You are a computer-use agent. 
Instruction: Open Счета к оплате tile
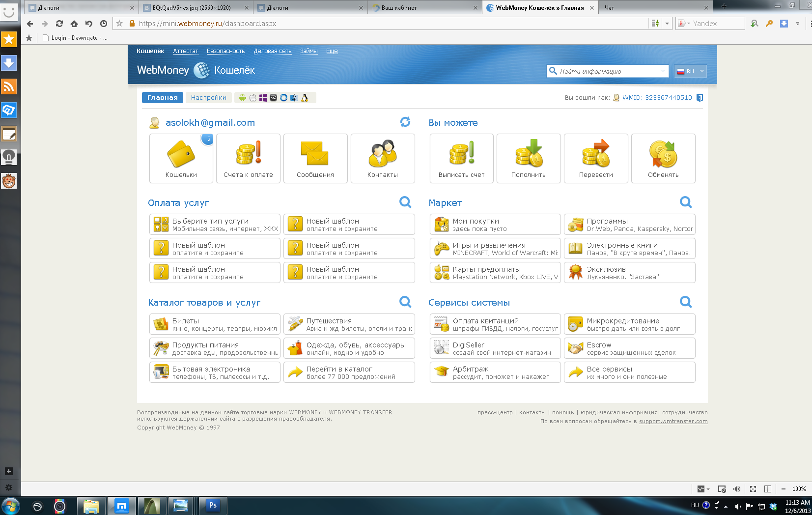point(248,158)
